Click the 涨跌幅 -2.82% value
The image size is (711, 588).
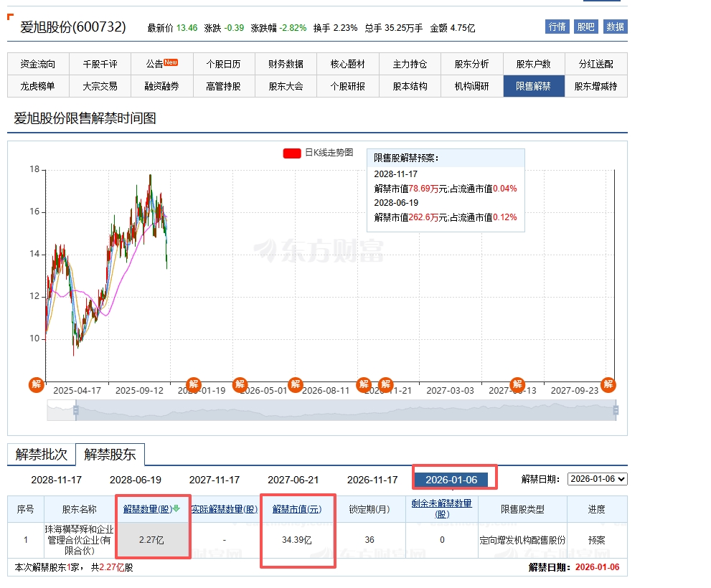pyautogui.click(x=293, y=28)
